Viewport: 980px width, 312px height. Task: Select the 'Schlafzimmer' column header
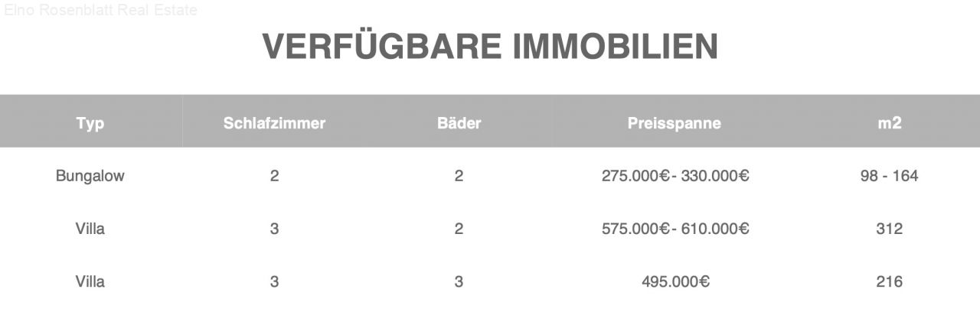[x=274, y=123]
